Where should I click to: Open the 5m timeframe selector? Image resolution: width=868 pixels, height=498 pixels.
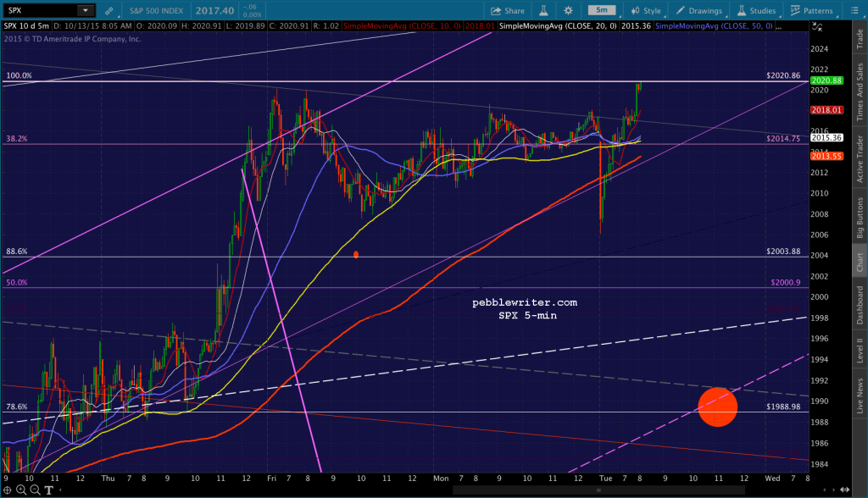(x=602, y=10)
